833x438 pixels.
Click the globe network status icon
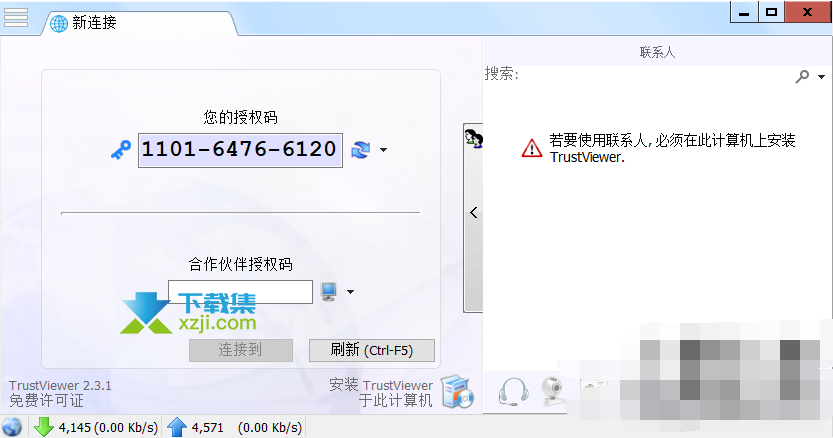pyautogui.click(x=12, y=427)
